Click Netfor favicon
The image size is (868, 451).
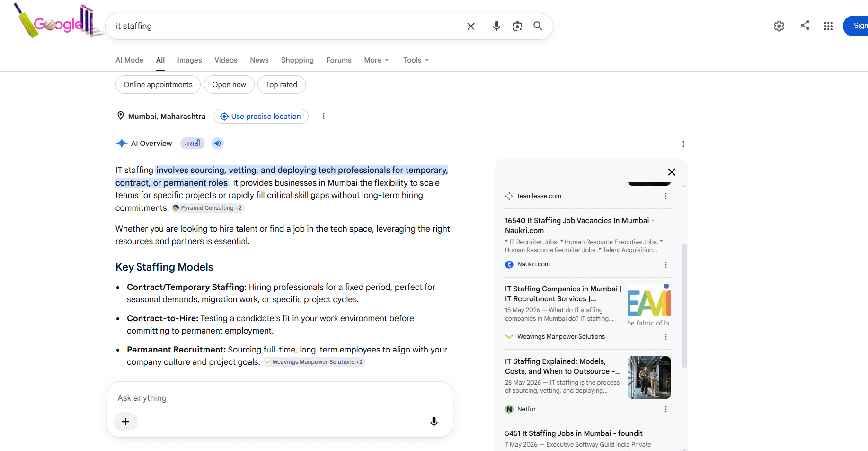point(509,409)
